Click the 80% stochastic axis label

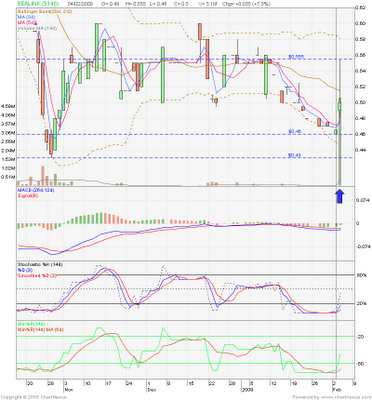tap(361, 275)
